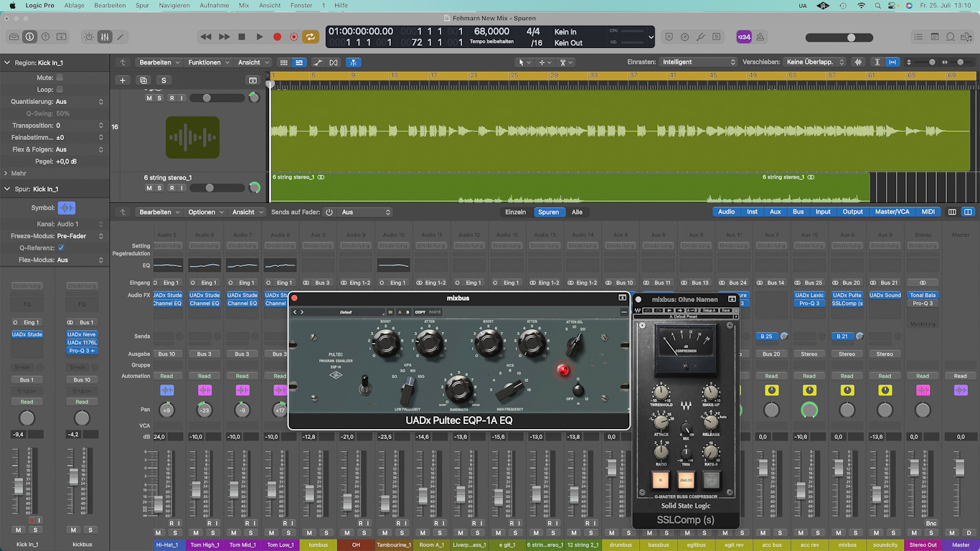Toggle Sends auf Fader power button

(x=329, y=212)
